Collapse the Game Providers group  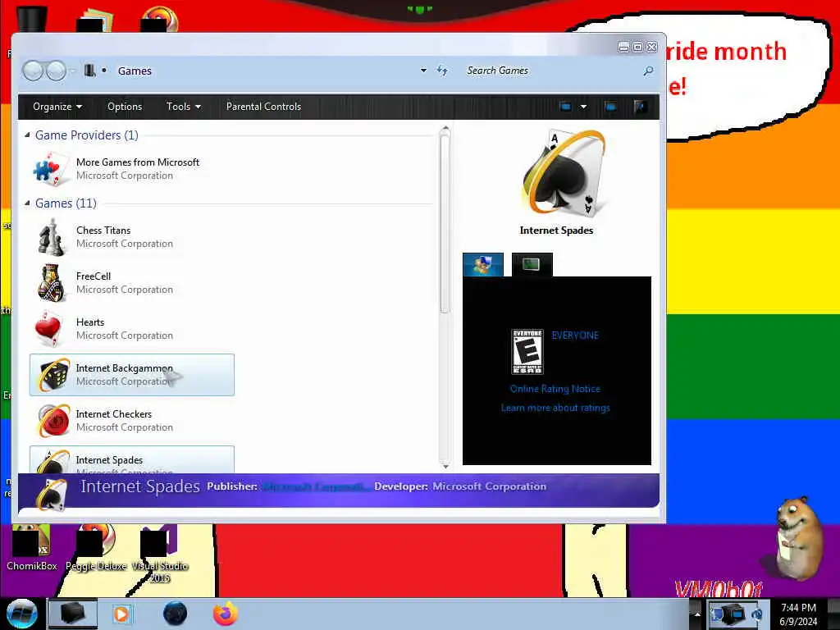coord(27,135)
